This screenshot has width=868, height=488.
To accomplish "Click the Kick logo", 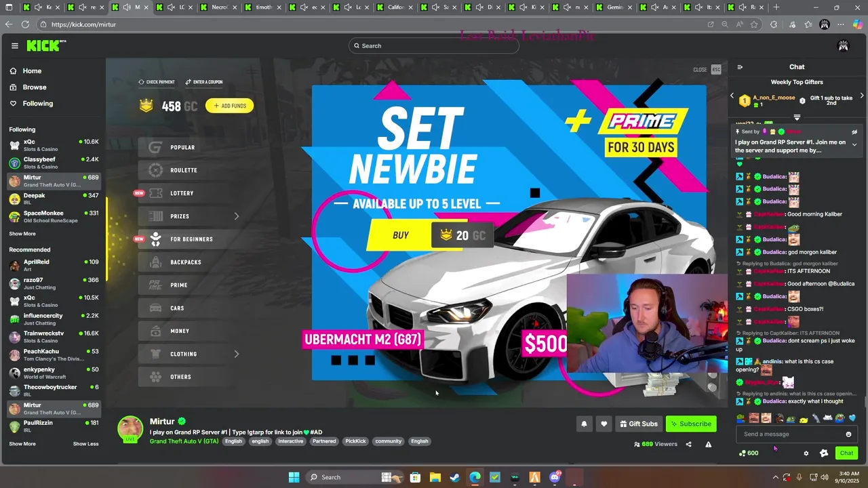I will pyautogui.click(x=45, y=45).
